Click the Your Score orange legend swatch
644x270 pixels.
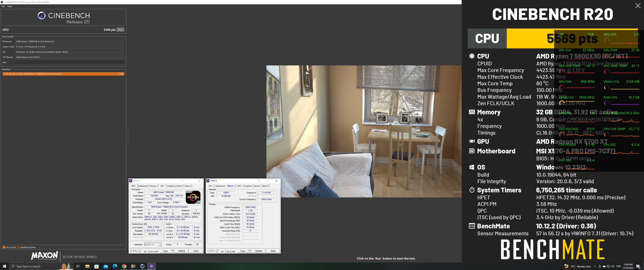click(4, 247)
